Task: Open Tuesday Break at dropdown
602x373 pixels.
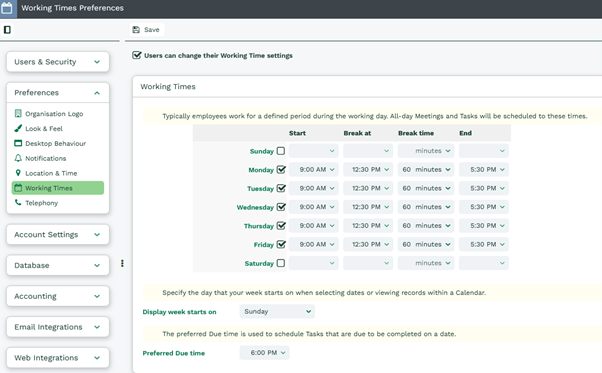Action: (x=368, y=188)
